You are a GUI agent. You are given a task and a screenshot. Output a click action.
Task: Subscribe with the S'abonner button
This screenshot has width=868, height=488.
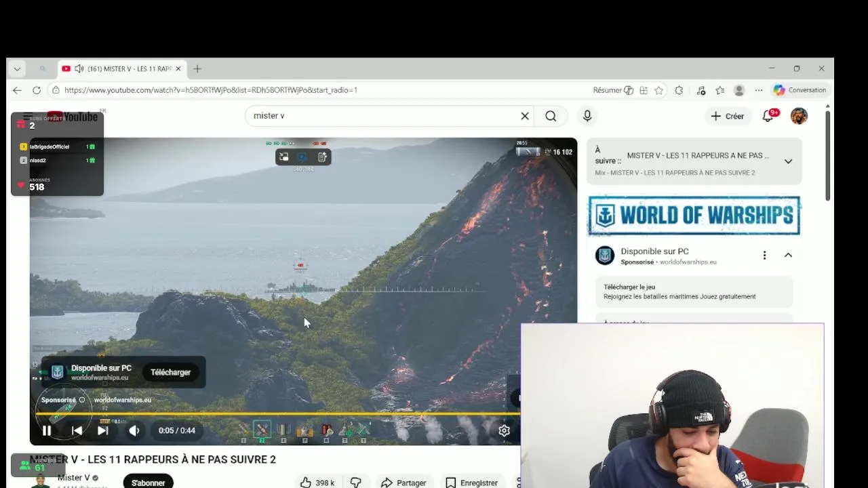pyautogui.click(x=148, y=483)
